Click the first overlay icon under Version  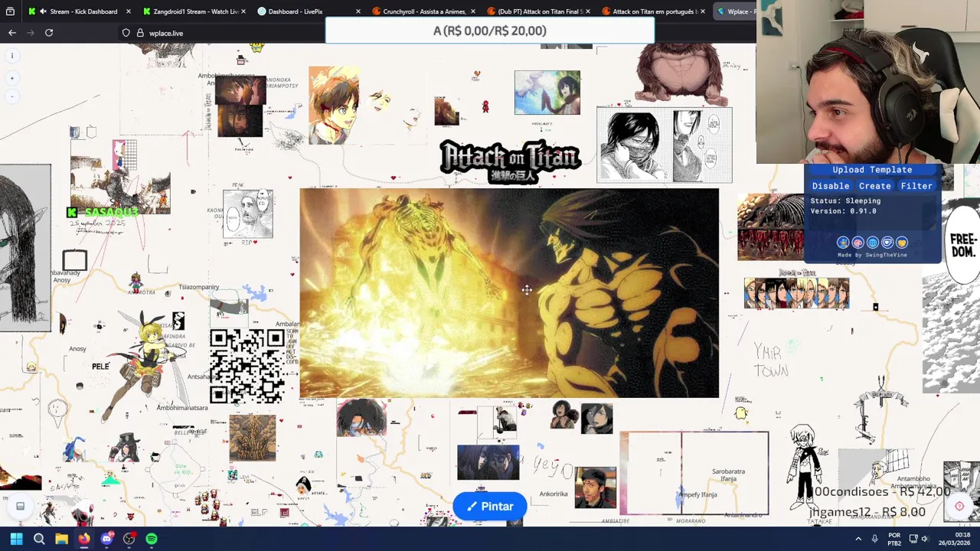843,243
